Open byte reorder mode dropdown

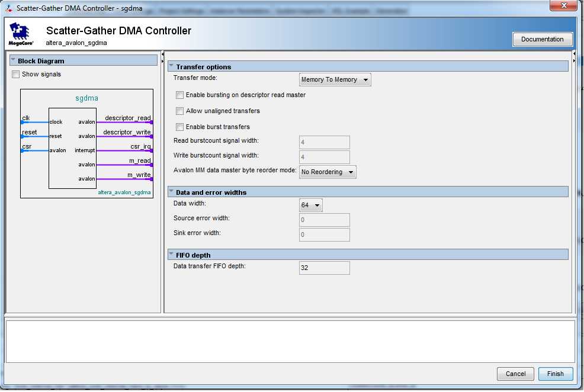tap(328, 172)
